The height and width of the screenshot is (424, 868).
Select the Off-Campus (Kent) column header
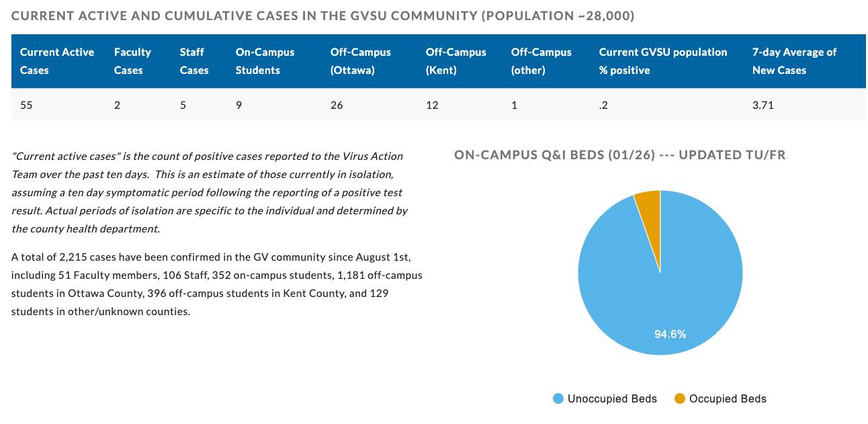455,60
